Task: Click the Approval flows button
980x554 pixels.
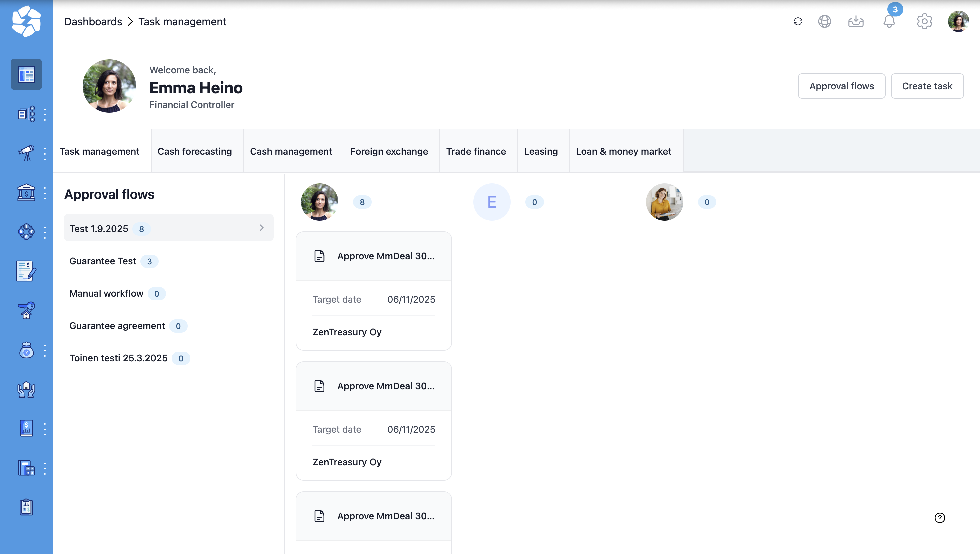Action: pos(841,86)
